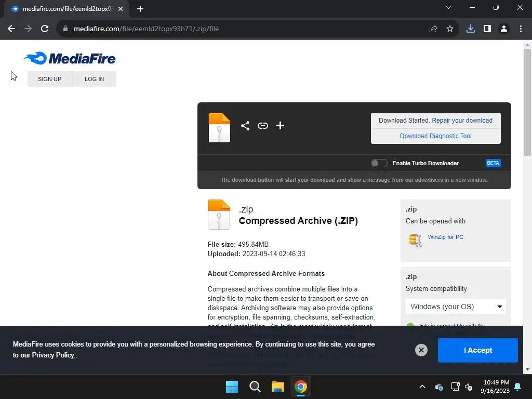The height and width of the screenshot is (399, 532).
Task: Click the address bar URL
Action: point(146,29)
